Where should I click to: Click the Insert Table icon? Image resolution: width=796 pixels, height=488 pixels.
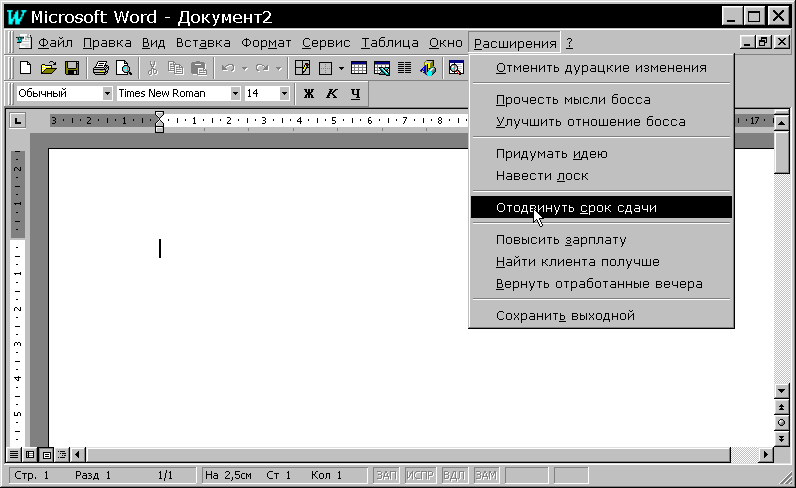359,68
